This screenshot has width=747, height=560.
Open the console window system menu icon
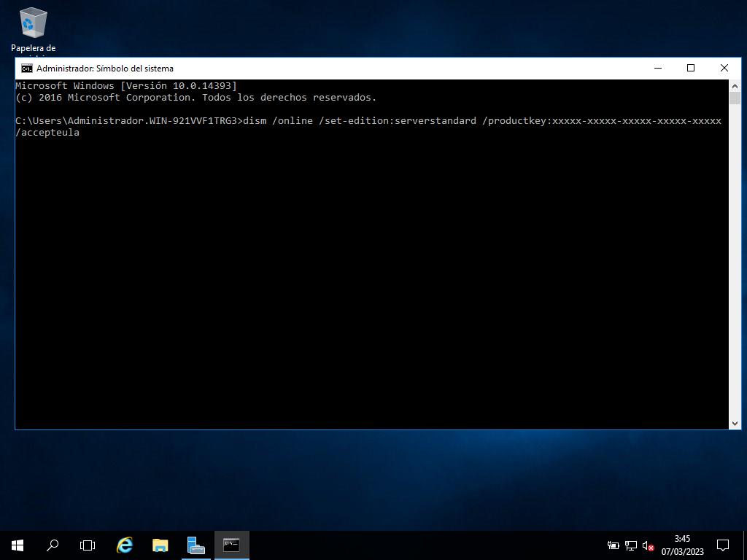pos(26,69)
